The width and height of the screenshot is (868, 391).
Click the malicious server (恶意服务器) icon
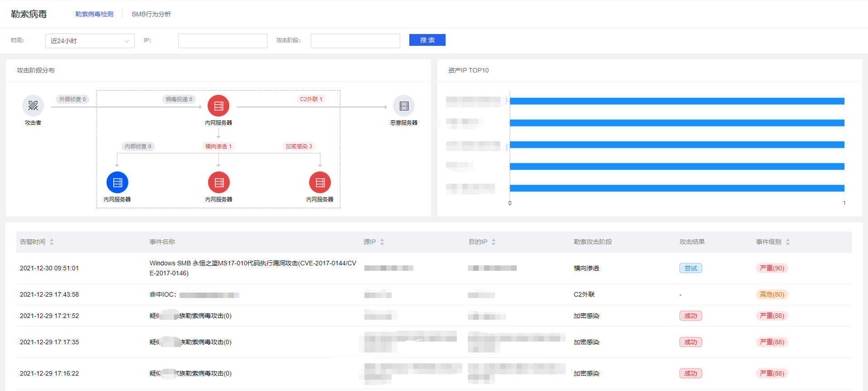403,106
